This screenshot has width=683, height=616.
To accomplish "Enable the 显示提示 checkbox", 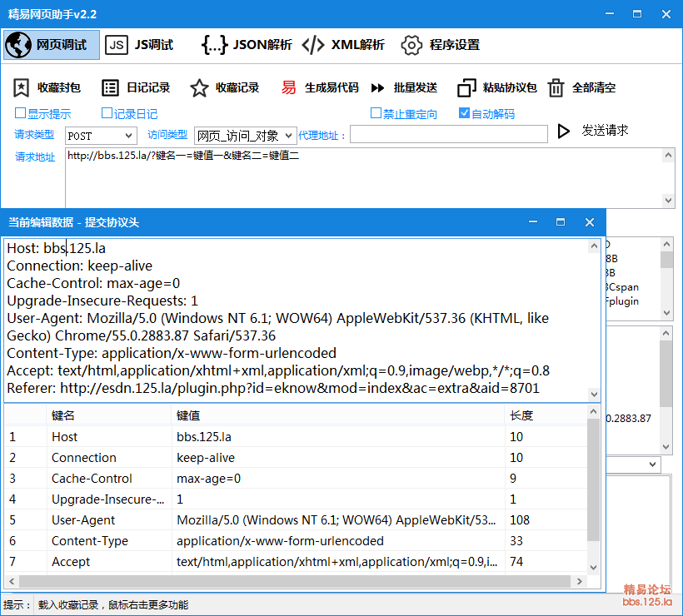I will click(21, 113).
